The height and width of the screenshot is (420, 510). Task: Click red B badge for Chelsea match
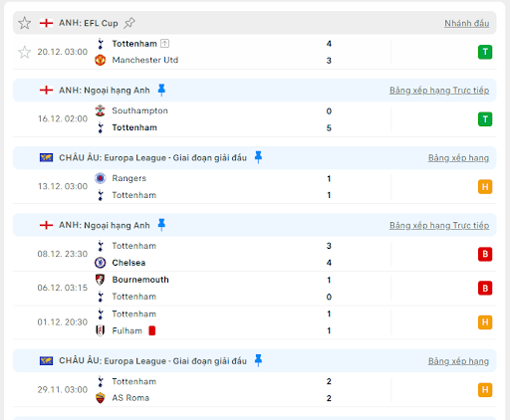coord(485,254)
